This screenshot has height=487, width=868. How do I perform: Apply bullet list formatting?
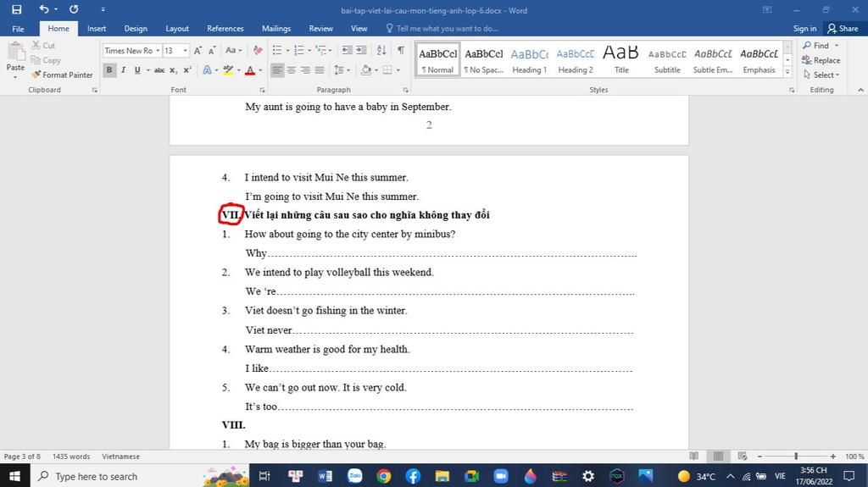(x=277, y=50)
